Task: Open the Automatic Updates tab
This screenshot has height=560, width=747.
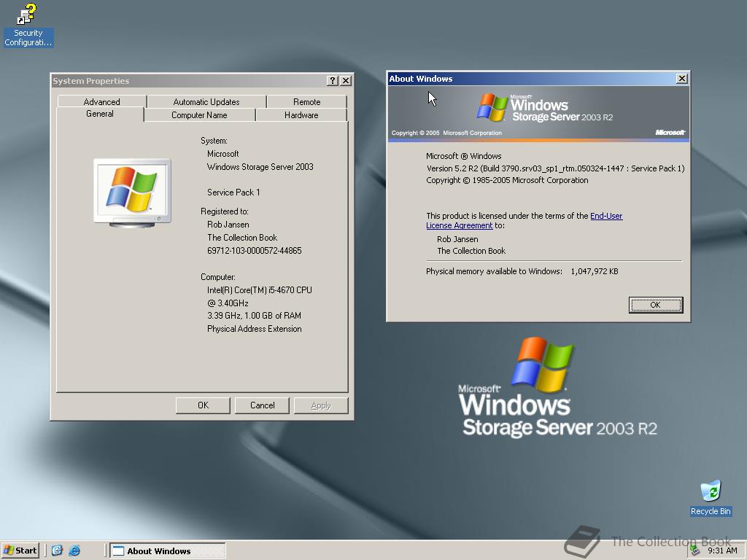Action: click(206, 101)
